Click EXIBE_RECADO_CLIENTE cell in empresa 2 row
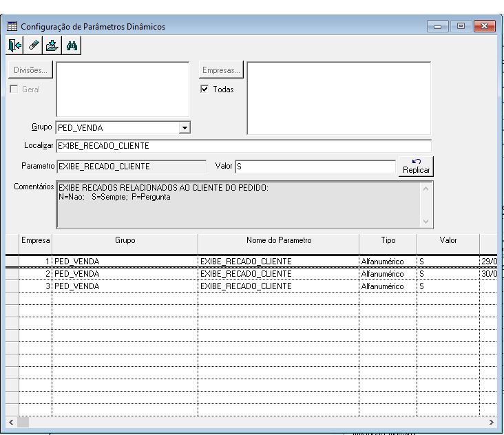Viewport: 504px width, 435px height. [x=279, y=274]
